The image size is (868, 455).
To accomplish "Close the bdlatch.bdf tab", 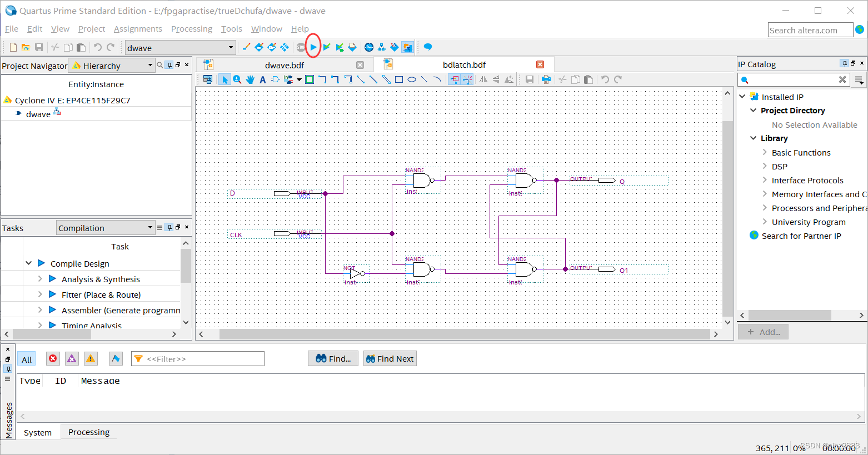I will tap(540, 65).
